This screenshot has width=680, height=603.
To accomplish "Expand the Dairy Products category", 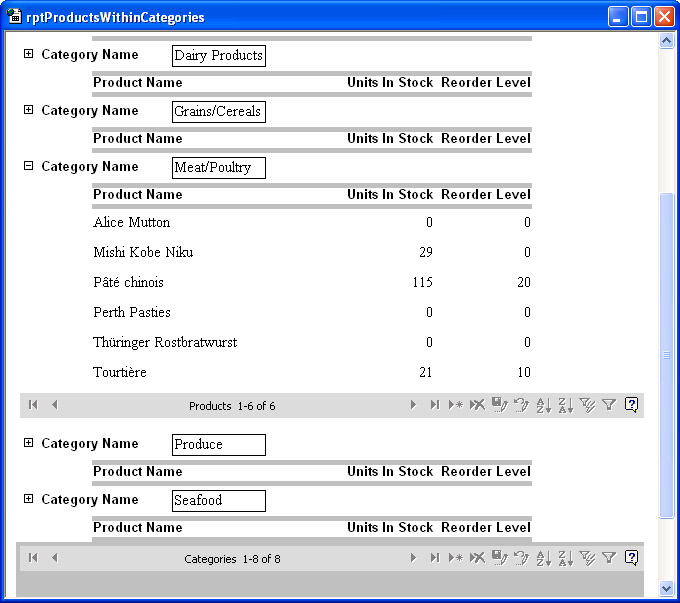I will click(x=28, y=55).
